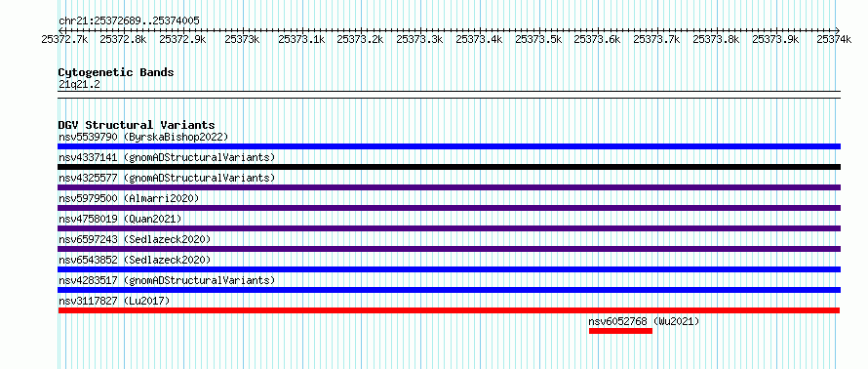Click the blue bar under nsv4283517
This screenshot has height=369, width=868.
(449, 290)
